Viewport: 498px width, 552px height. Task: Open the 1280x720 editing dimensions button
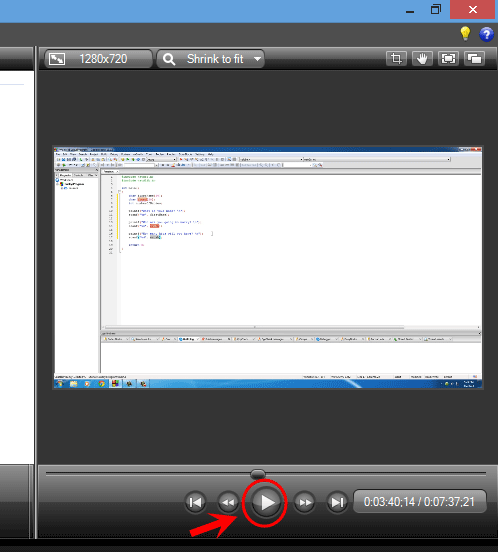point(98,59)
